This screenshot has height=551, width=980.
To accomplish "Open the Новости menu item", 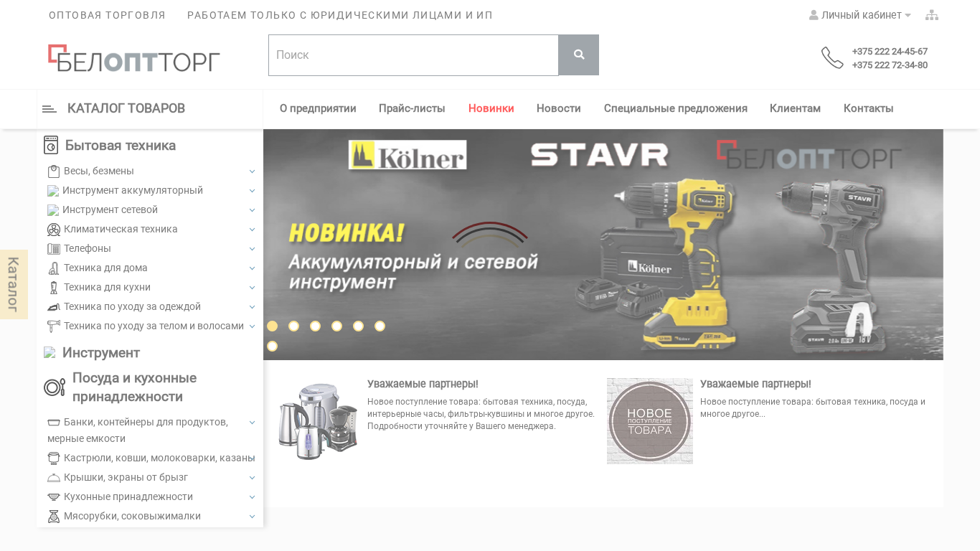I will pyautogui.click(x=559, y=108).
